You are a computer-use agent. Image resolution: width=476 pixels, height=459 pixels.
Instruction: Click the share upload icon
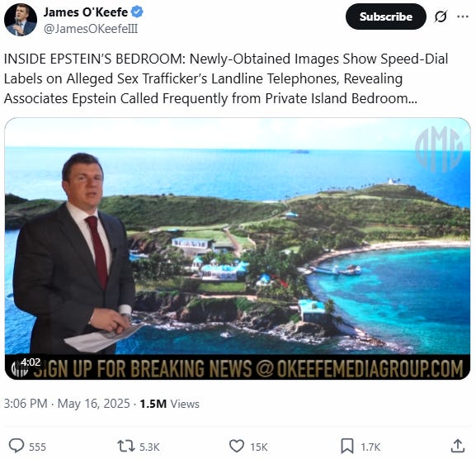[458, 447]
